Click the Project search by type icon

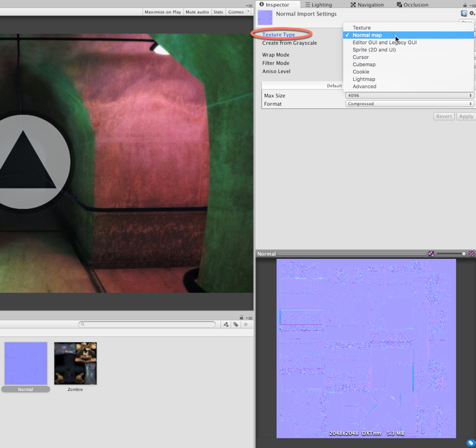(x=226, y=325)
